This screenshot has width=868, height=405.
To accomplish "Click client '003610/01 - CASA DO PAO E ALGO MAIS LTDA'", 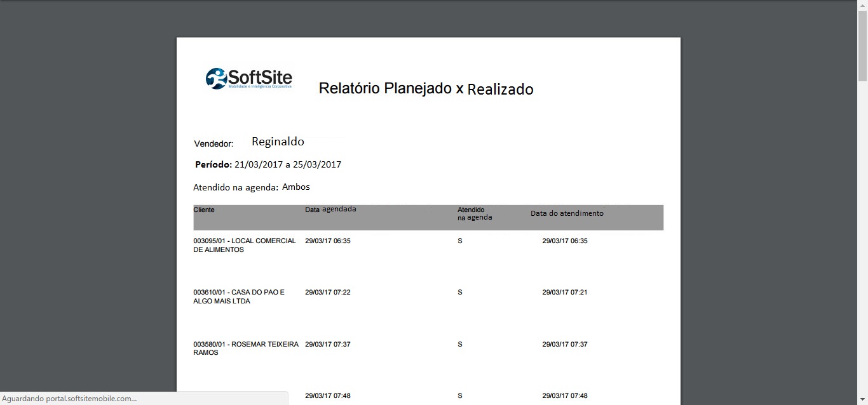I will point(239,296).
